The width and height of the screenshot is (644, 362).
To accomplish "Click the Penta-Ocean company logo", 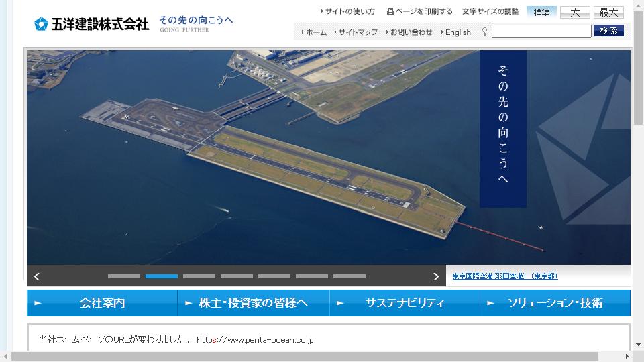I will [91, 24].
